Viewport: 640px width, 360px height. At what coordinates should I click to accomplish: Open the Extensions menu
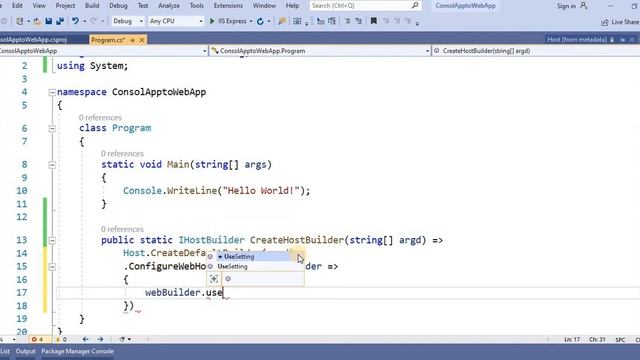[x=228, y=6]
